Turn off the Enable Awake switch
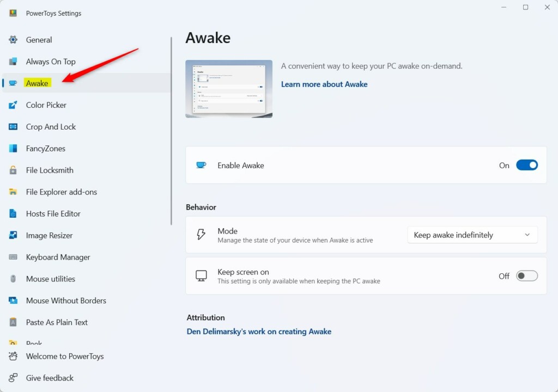The height and width of the screenshot is (392, 558). point(527,165)
